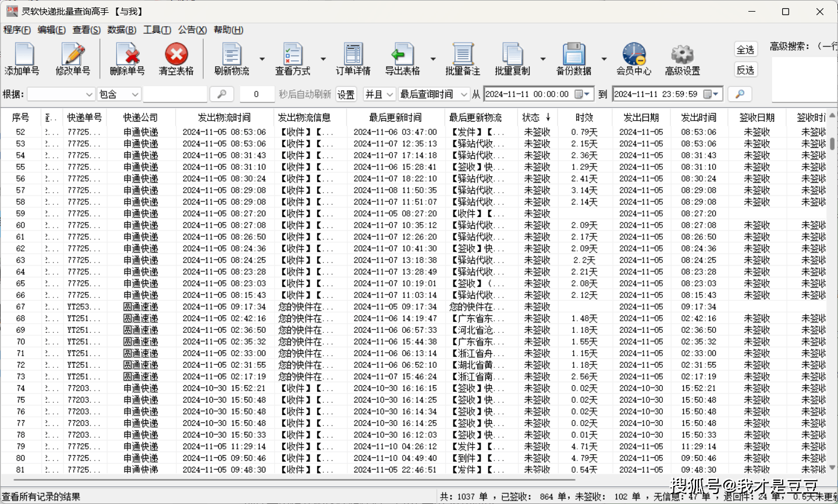
Task: Export the table via 导出表格
Action: pyautogui.click(x=402, y=59)
